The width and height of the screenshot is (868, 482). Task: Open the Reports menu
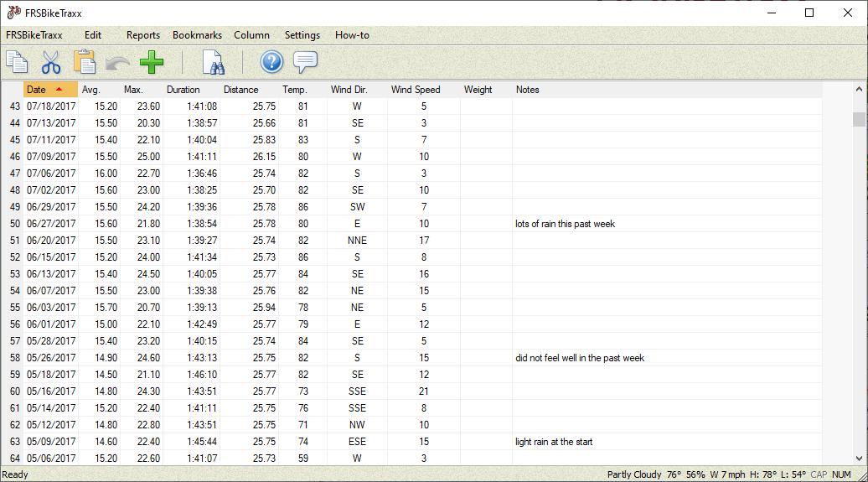pos(142,35)
